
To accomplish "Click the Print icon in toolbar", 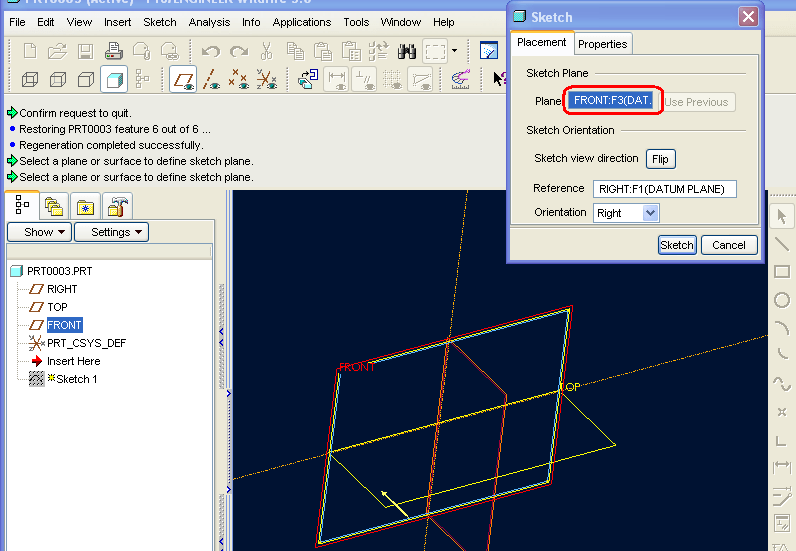I will click(113, 51).
